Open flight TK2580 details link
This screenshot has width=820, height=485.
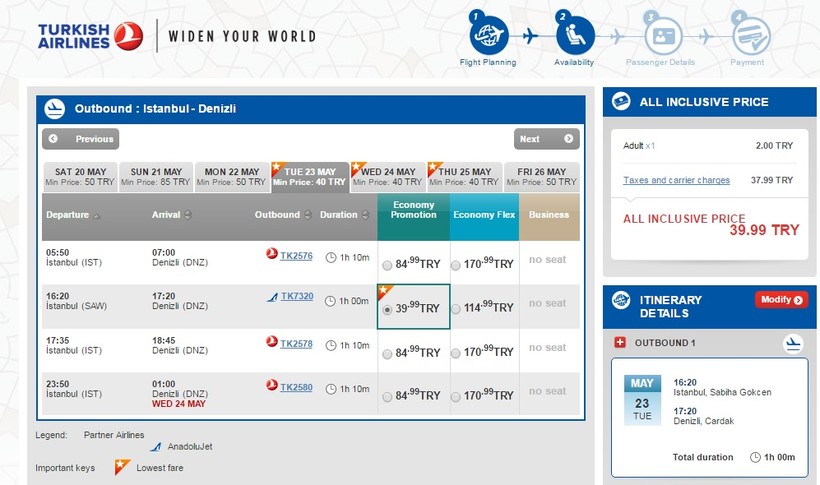coord(296,387)
